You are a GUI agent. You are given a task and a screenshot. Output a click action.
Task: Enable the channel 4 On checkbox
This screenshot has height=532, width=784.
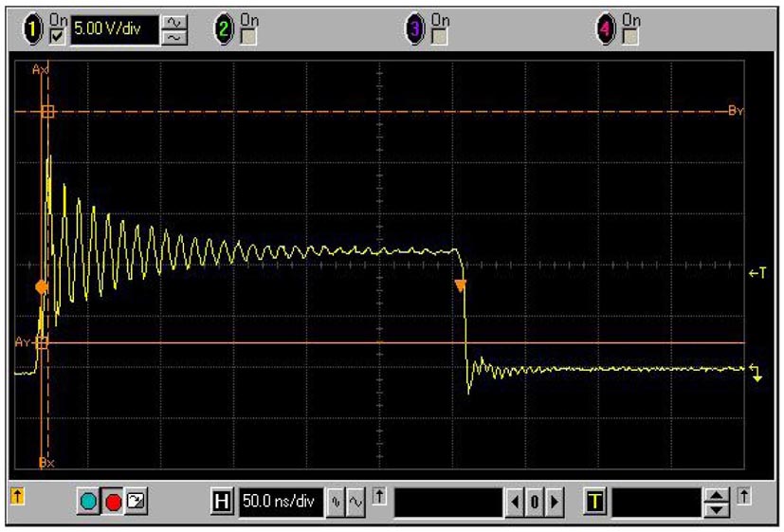(630, 37)
